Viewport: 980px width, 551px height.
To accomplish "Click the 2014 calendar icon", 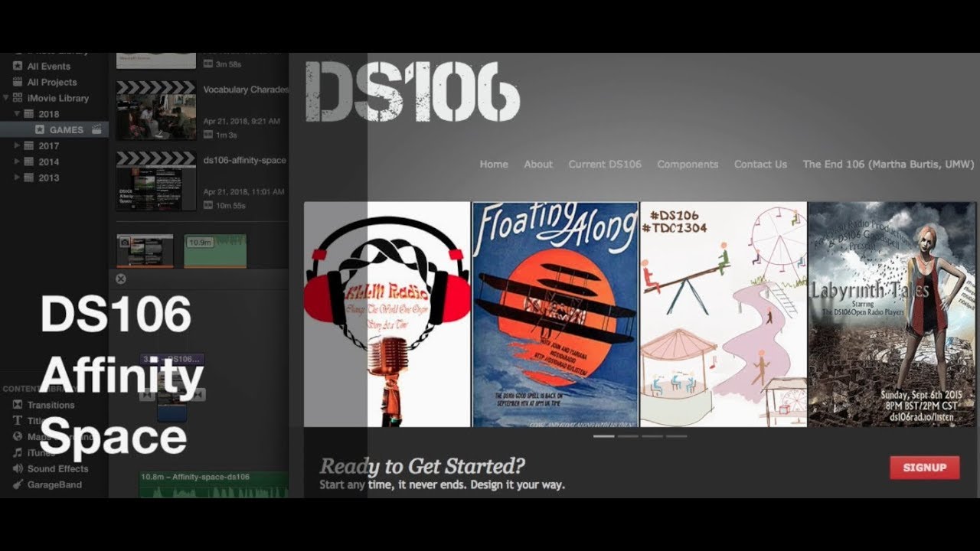I will [29, 161].
